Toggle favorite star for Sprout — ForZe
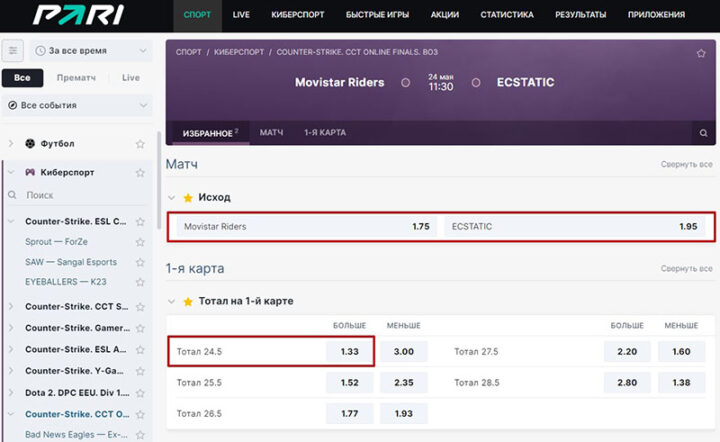The image size is (720, 442). pyautogui.click(x=140, y=242)
